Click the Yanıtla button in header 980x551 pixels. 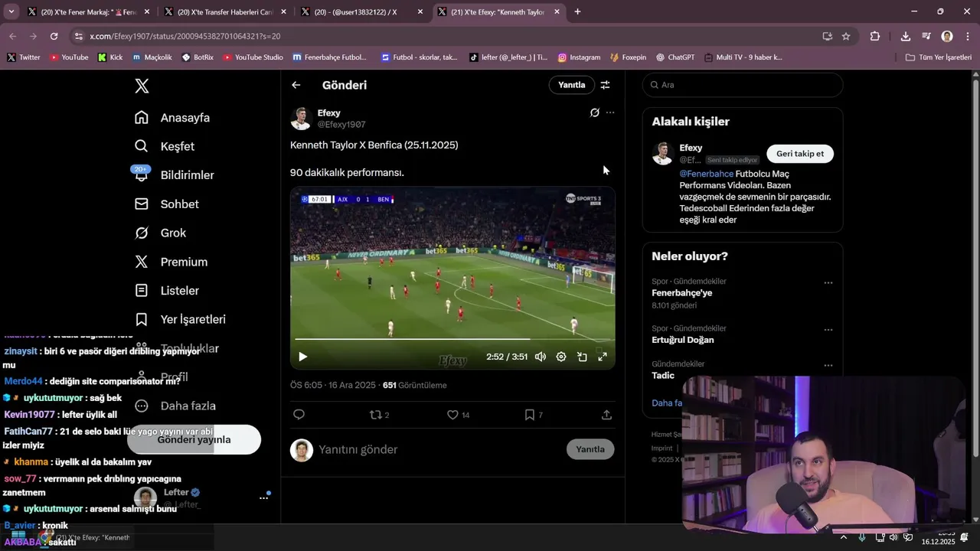(x=571, y=85)
